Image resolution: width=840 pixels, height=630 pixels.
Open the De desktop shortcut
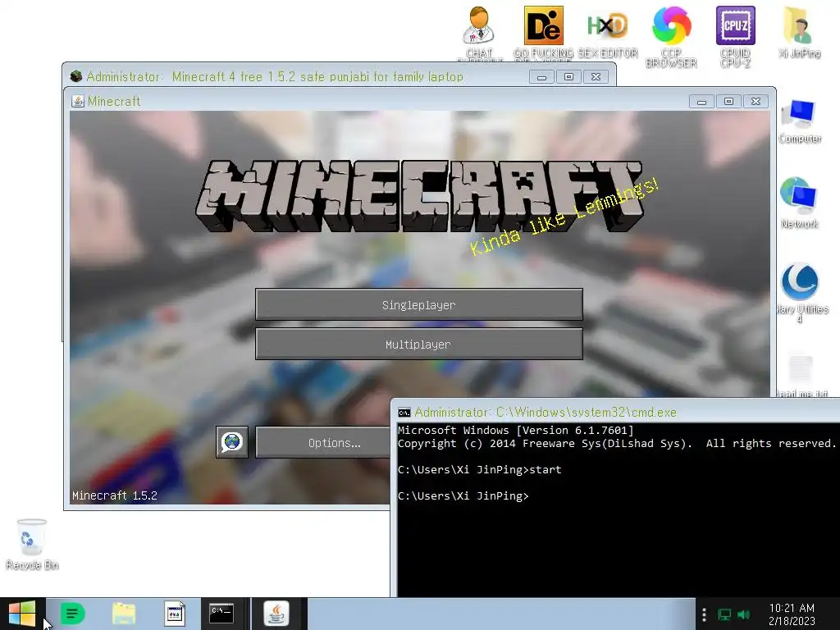pyautogui.click(x=543, y=32)
